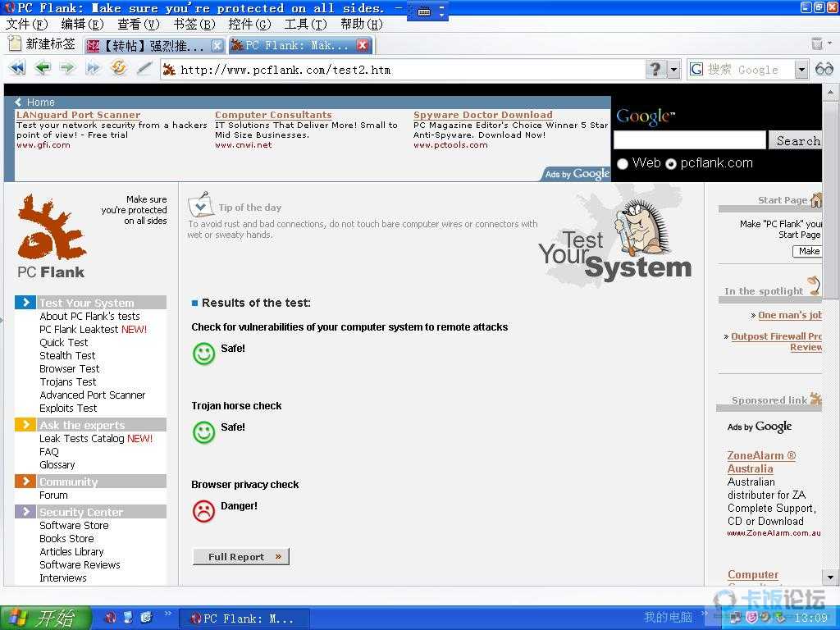The height and width of the screenshot is (630, 840).
Task: Open the address bar dropdown arrow
Action: click(x=673, y=70)
